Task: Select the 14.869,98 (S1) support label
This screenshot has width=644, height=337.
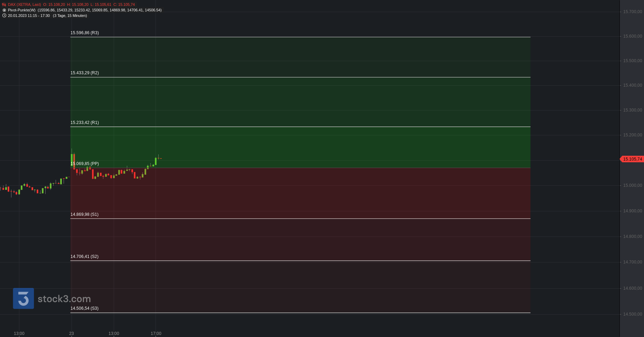Action: [84, 214]
